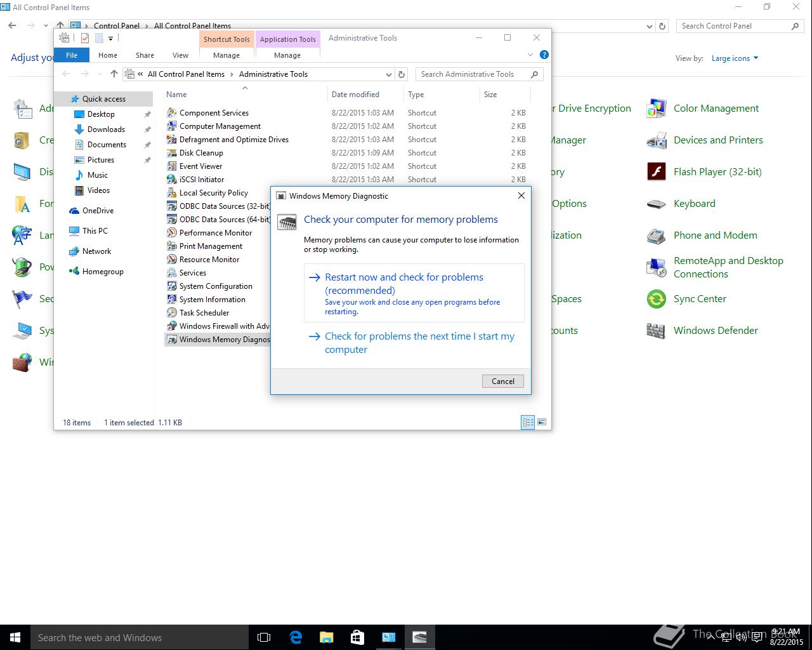The height and width of the screenshot is (650, 812).
Task: Open Downloads in navigation pane
Action: click(x=106, y=129)
